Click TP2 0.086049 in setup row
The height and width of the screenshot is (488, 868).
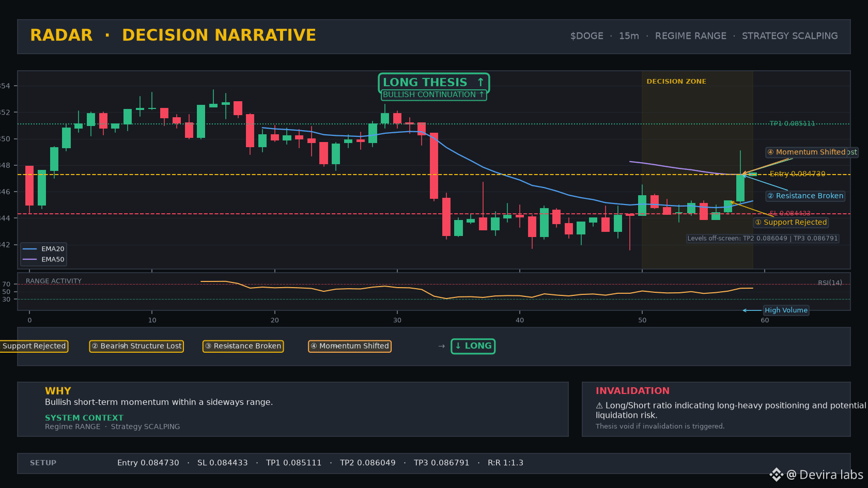367,463
